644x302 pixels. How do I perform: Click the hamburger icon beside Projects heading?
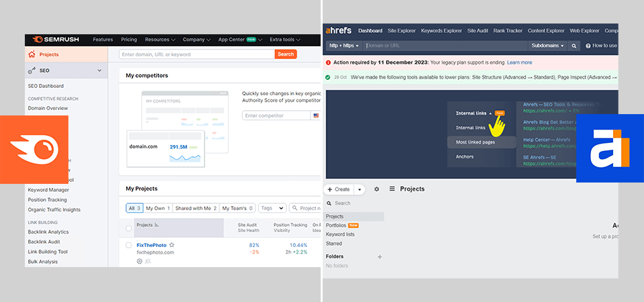[x=392, y=189]
